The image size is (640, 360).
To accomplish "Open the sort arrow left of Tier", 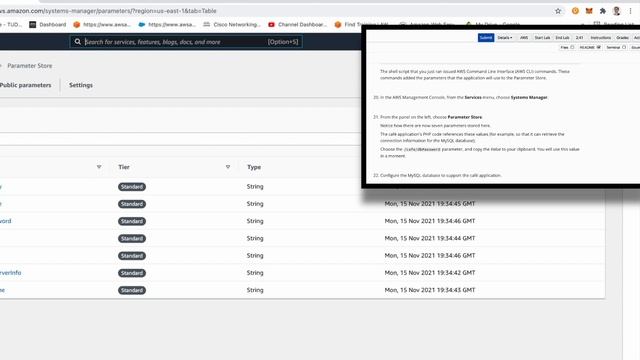I will tap(99, 167).
